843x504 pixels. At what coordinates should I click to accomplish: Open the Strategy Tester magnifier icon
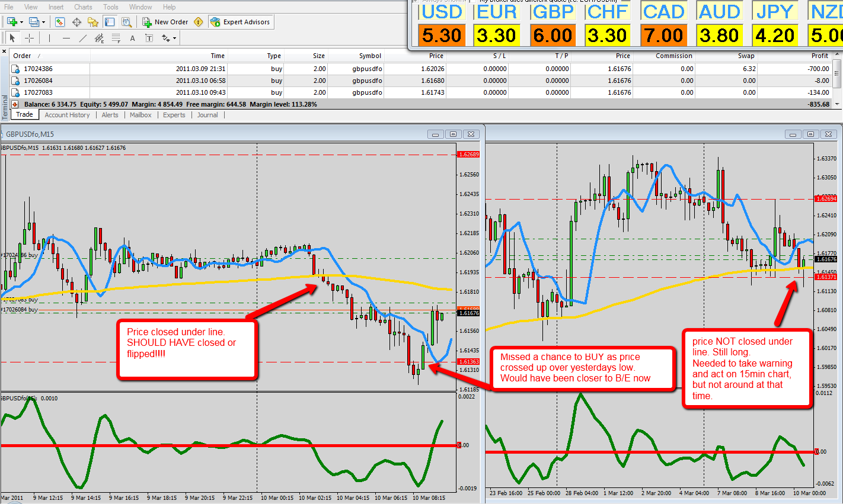pos(126,22)
